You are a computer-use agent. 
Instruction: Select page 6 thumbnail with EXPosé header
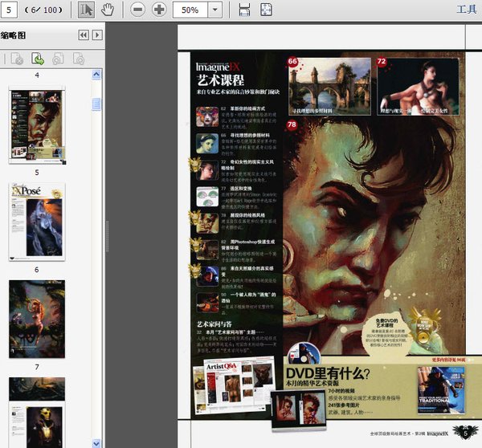pyautogui.click(x=37, y=222)
